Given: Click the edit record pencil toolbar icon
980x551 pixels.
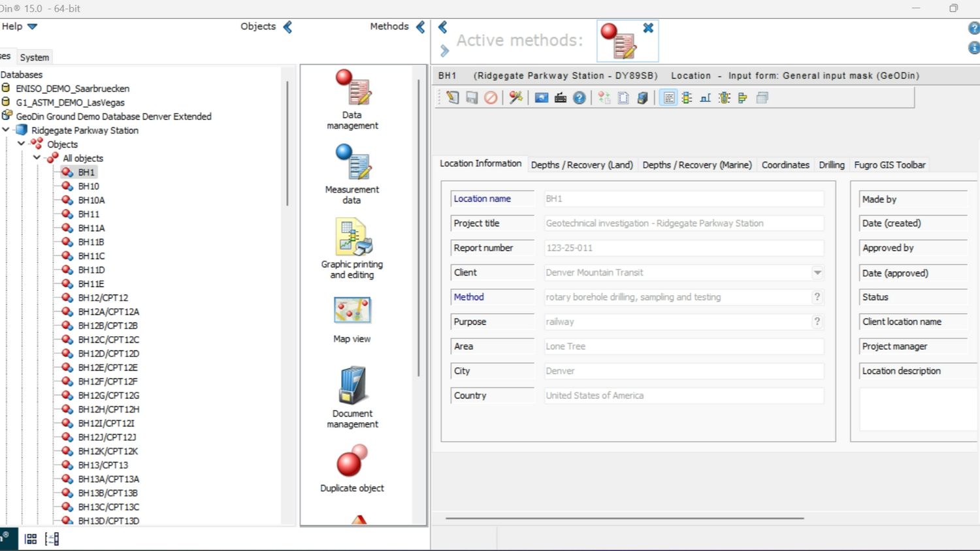Looking at the screenshot, I should [x=453, y=98].
